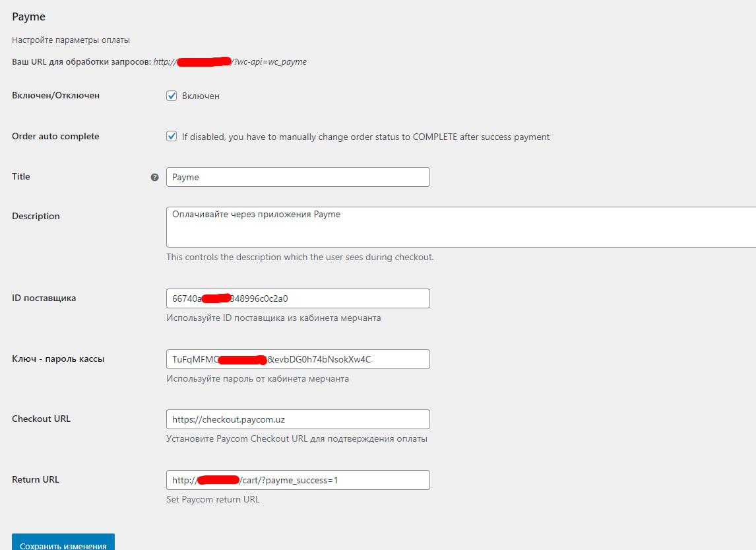This screenshot has height=550, width=756.
Task: Click hint 'Установите Paycom Checkout URL для подтверждения оплаты'
Action: tap(296, 438)
